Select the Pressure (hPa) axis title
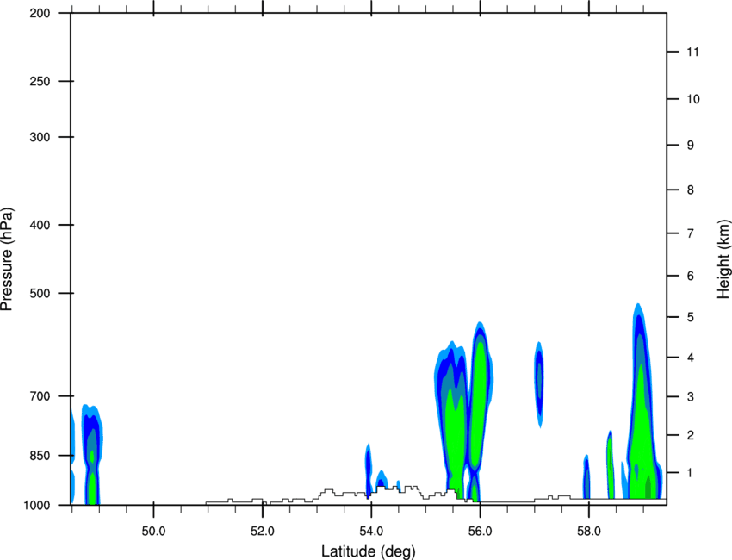This screenshot has width=732, height=560. [7, 259]
